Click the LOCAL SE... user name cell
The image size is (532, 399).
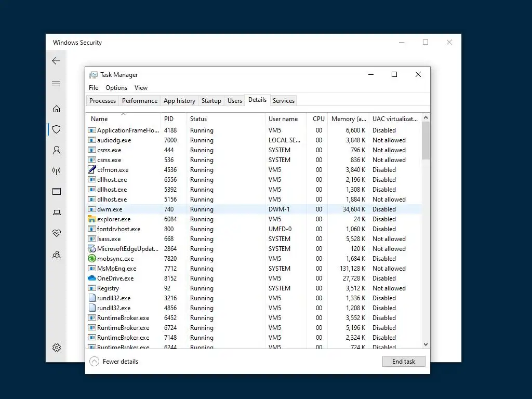(x=284, y=140)
